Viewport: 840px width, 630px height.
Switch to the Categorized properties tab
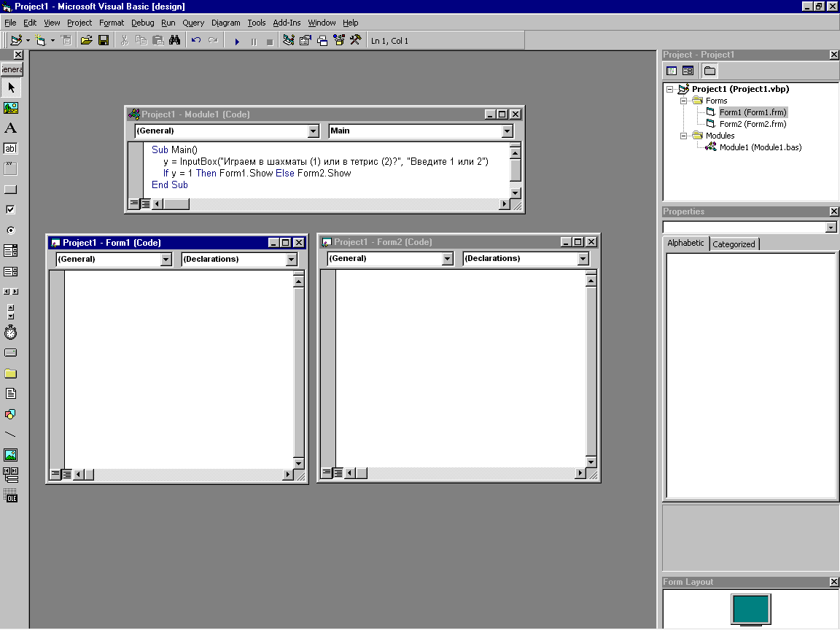click(734, 244)
